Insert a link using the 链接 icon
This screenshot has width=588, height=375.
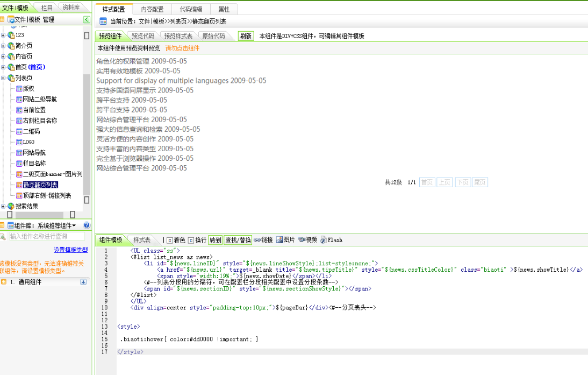(263, 240)
